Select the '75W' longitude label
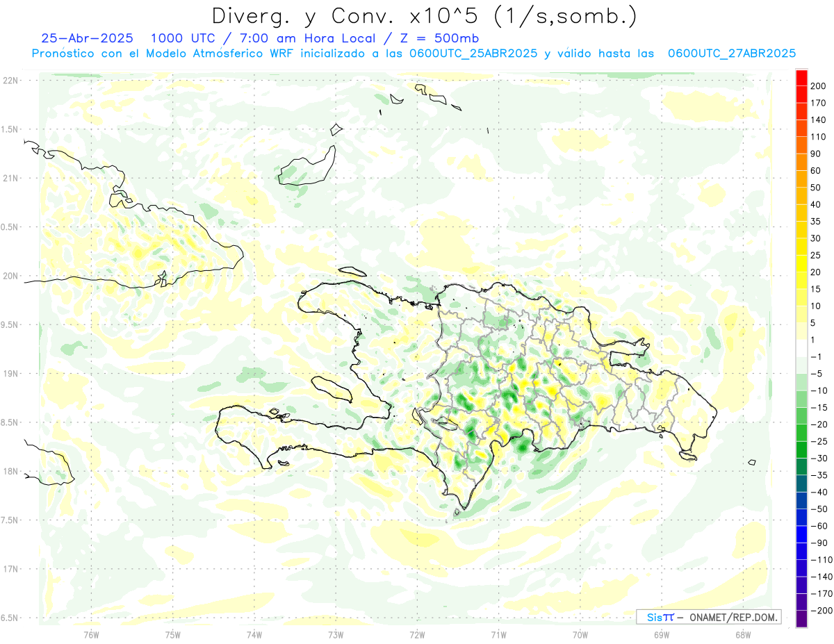This screenshot has width=834, height=644. pyautogui.click(x=173, y=634)
